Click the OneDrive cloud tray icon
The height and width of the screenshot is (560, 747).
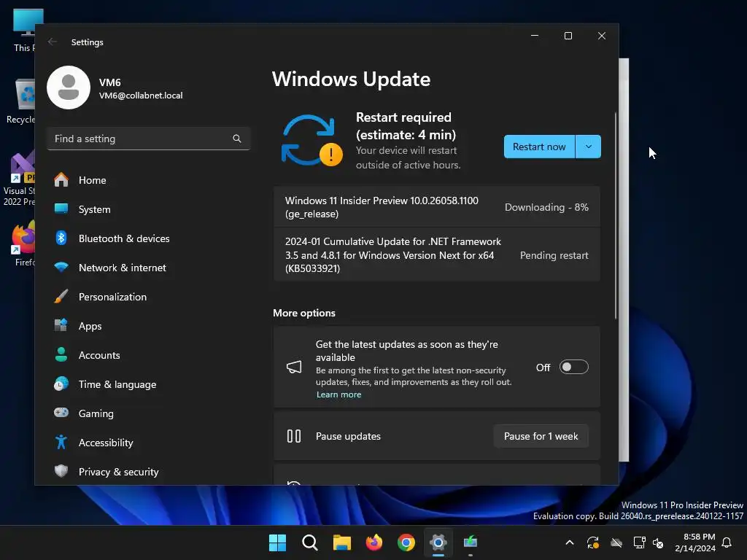[x=616, y=542]
